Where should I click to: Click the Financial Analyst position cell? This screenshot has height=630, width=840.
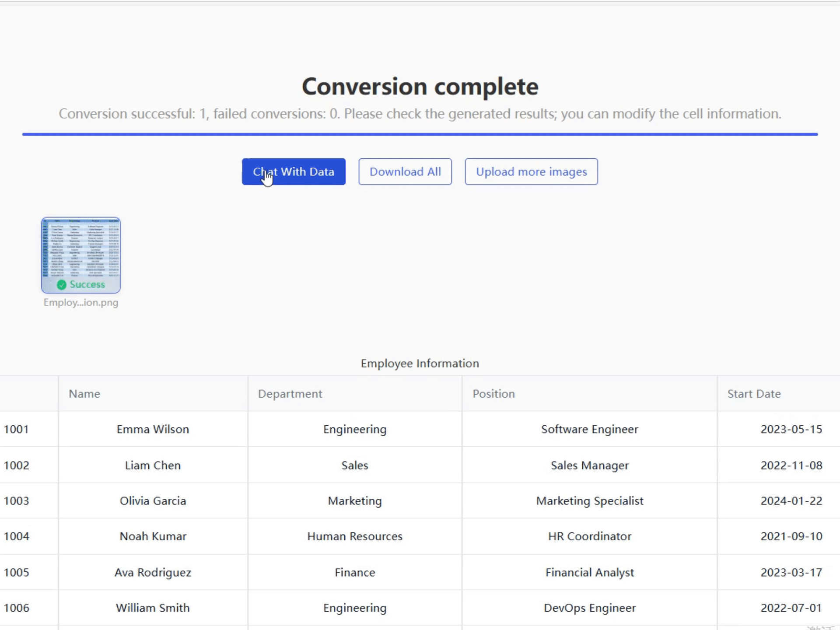589,572
